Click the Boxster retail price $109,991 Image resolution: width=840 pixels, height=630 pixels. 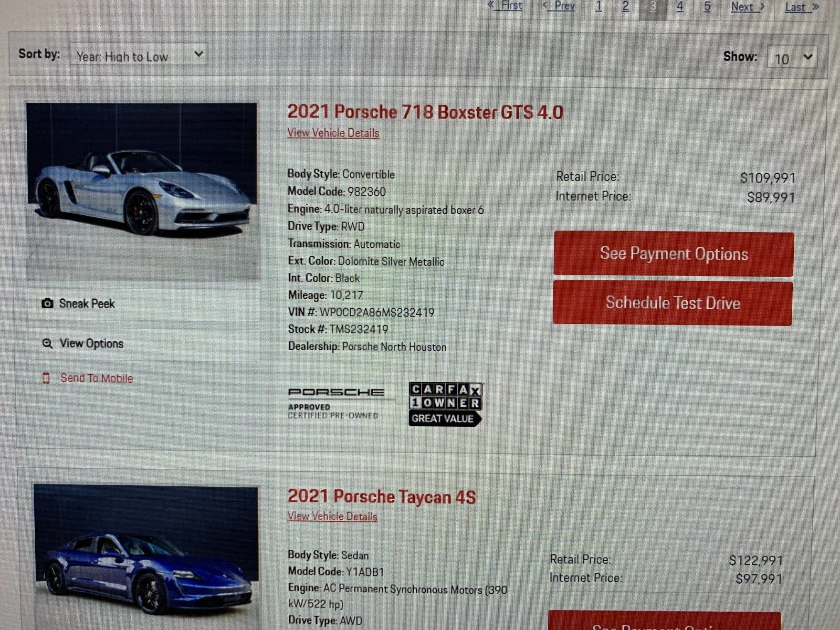coord(768,178)
